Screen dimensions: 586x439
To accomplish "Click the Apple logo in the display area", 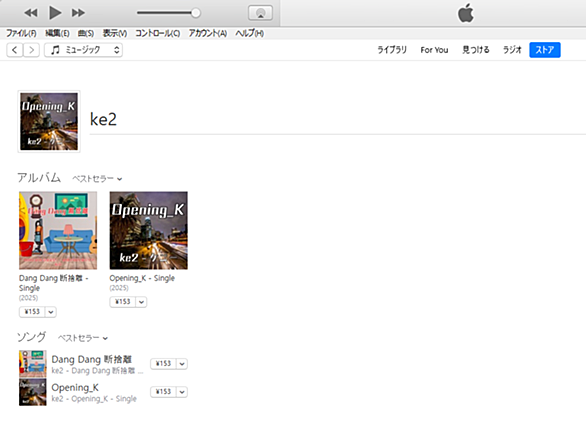I will click(466, 13).
